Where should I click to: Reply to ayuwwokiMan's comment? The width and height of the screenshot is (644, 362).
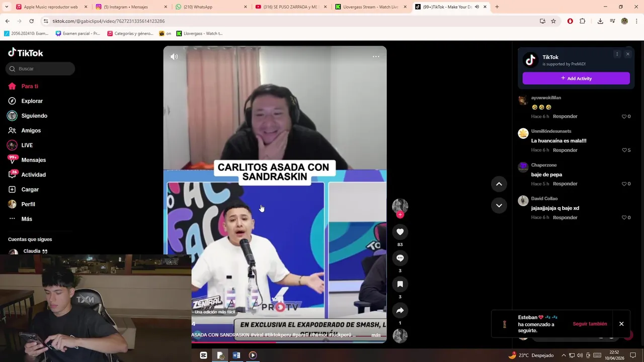coord(565,117)
